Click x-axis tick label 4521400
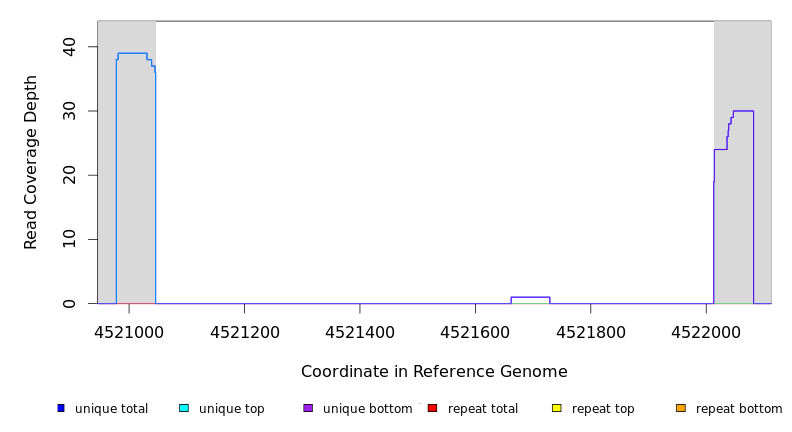The width and height of the screenshot is (792, 432). pyautogui.click(x=360, y=329)
